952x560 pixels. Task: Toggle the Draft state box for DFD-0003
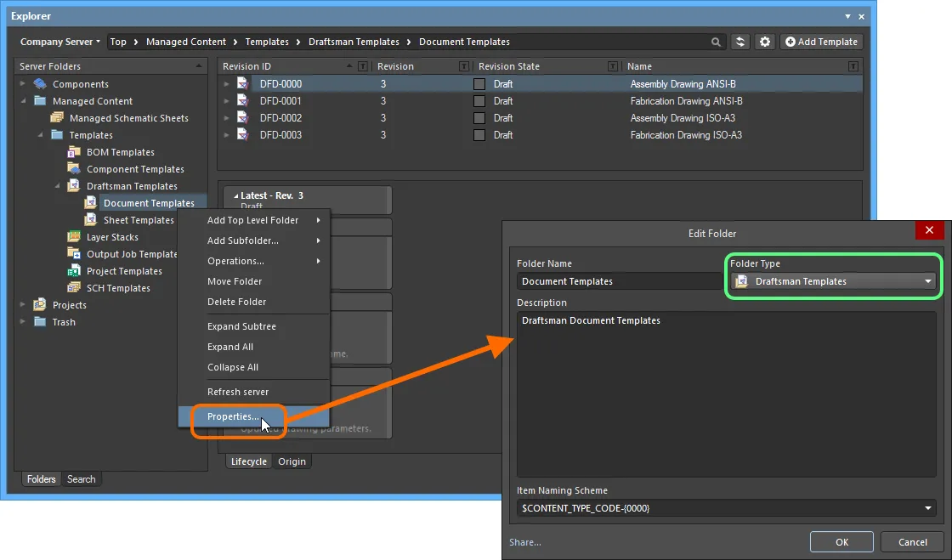tap(479, 135)
